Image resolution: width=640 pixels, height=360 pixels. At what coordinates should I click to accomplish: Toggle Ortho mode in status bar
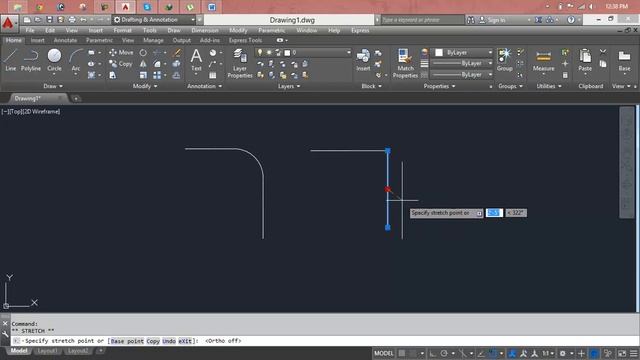point(432,353)
